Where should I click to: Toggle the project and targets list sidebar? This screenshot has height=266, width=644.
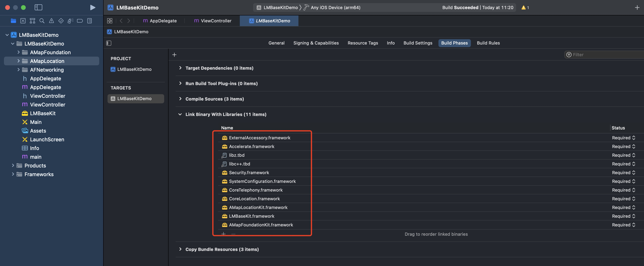109,43
